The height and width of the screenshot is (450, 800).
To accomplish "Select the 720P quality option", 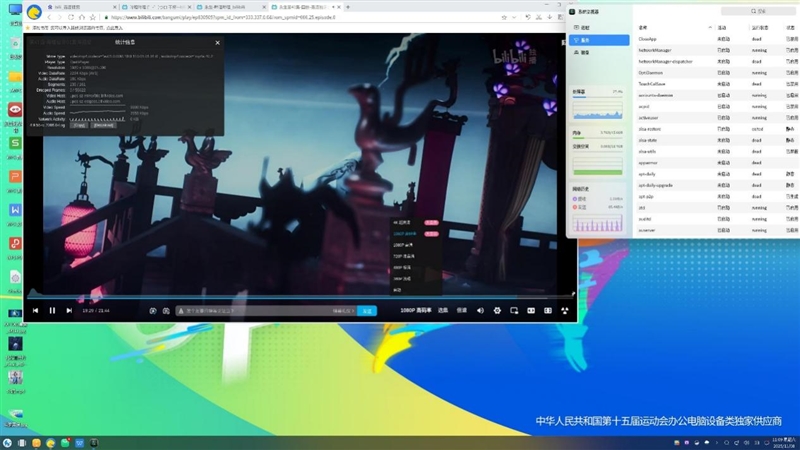I will pyautogui.click(x=403, y=256).
